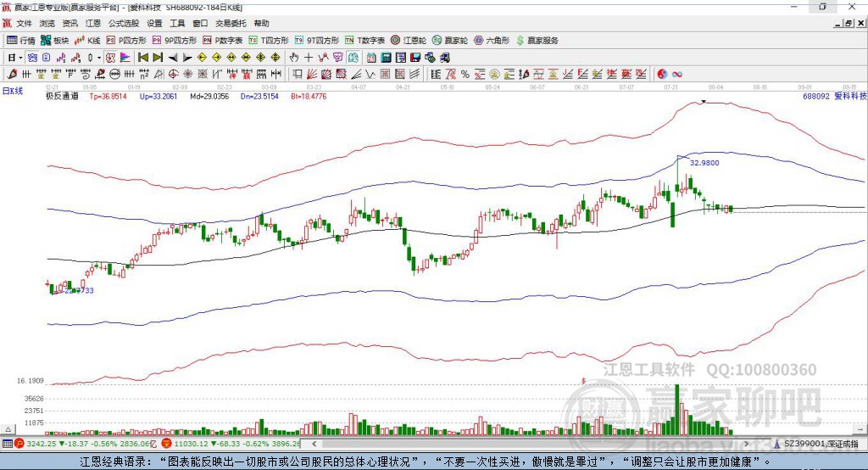
Task: Click the P四方形 toolbar button
Action: click(x=126, y=41)
